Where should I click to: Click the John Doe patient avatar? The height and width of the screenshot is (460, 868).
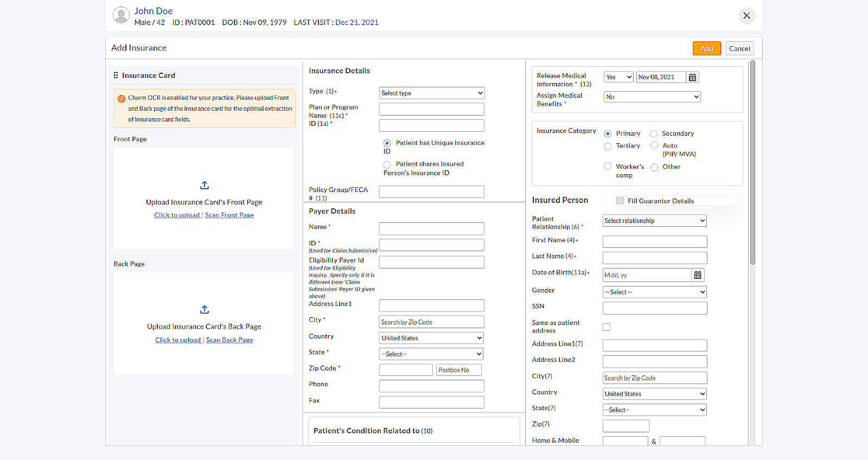pos(121,15)
